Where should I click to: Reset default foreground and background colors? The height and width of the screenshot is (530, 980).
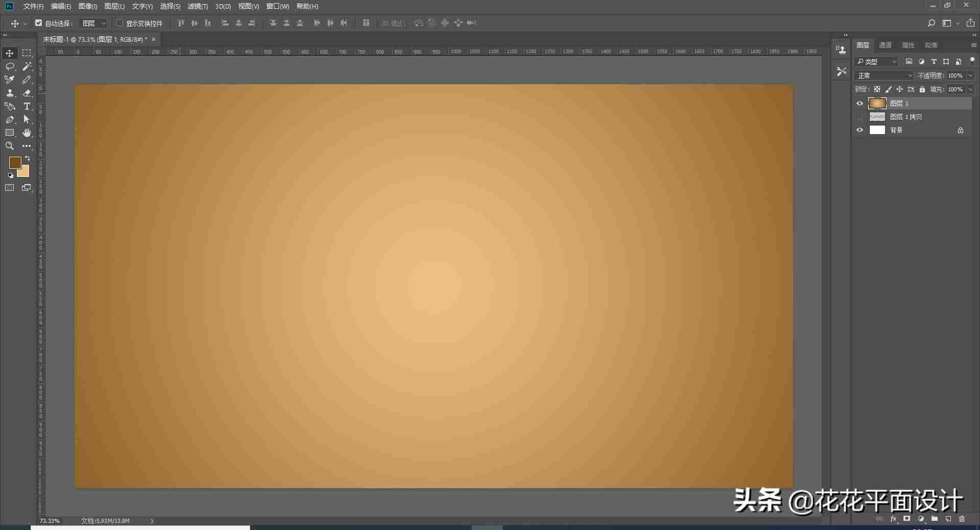click(11, 175)
